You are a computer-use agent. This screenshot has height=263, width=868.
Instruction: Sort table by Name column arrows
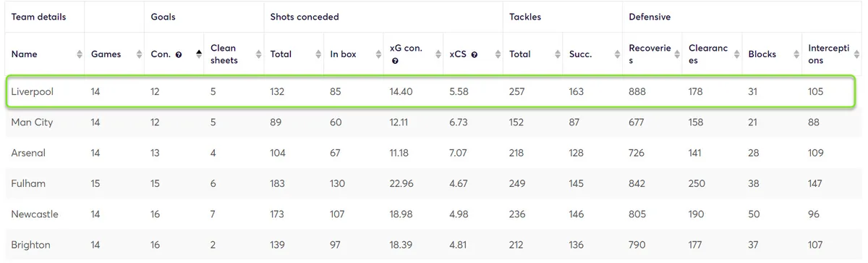[x=80, y=54]
